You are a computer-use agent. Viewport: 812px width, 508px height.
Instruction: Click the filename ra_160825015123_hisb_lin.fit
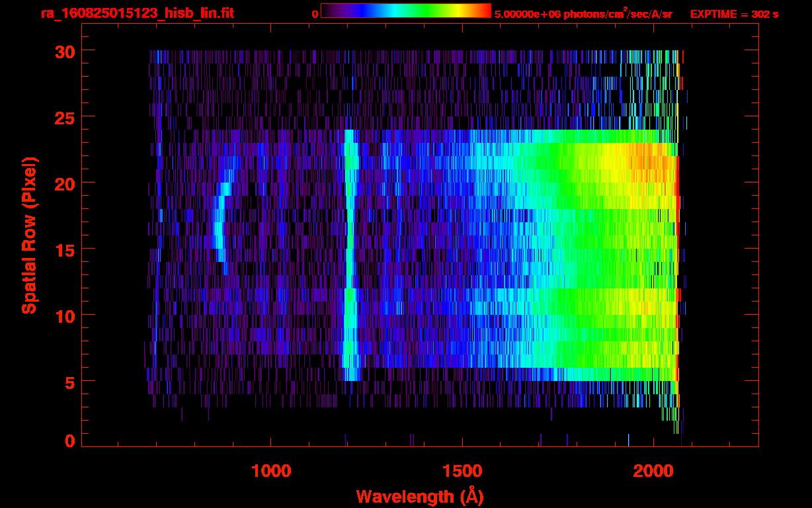click(x=136, y=13)
